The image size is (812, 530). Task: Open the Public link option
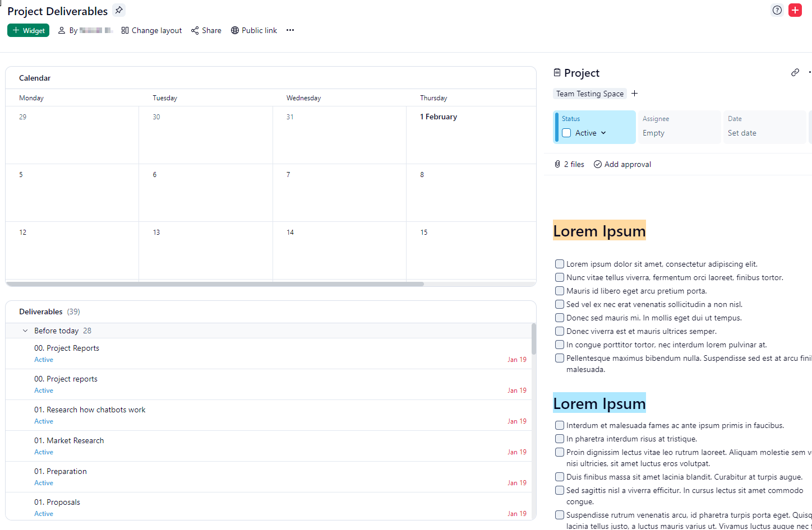pyautogui.click(x=254, y=30)
